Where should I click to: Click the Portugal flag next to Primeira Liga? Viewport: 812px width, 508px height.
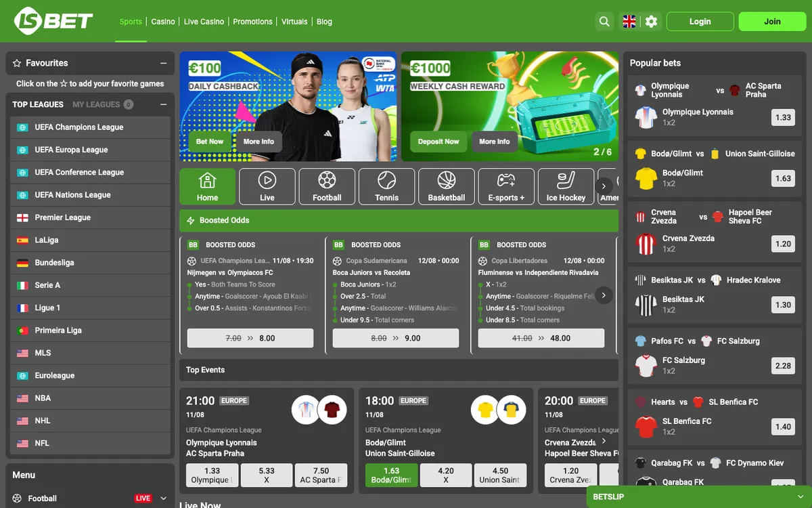pyautogui.click(x=22, y=331)
